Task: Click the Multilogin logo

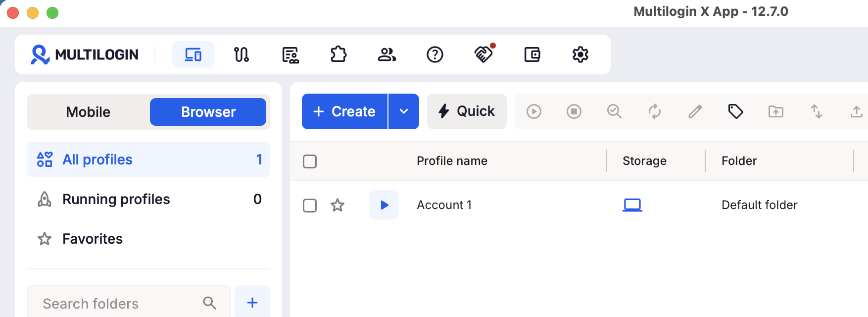Action: tap(85, 54)
